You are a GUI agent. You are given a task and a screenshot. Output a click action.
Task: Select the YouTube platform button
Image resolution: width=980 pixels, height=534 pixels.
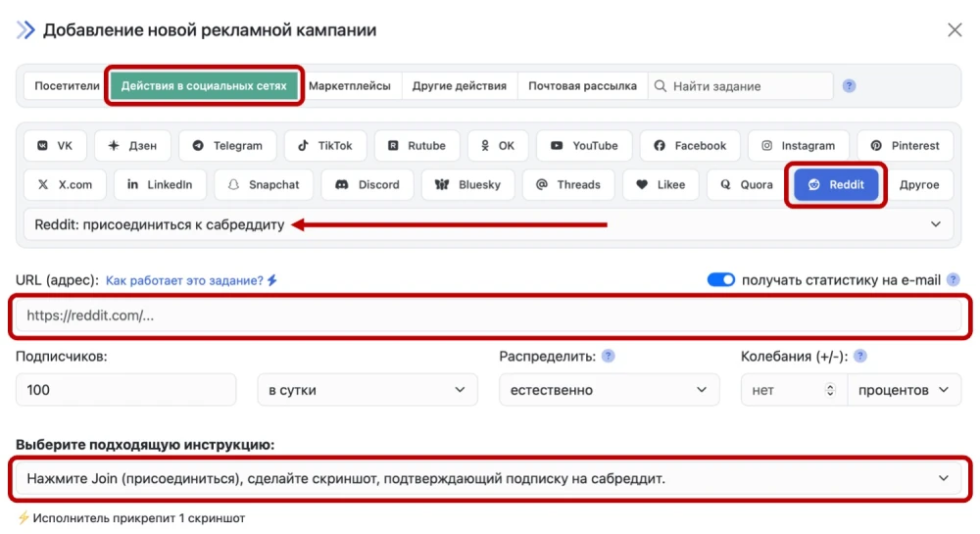(x=584, y=146)
